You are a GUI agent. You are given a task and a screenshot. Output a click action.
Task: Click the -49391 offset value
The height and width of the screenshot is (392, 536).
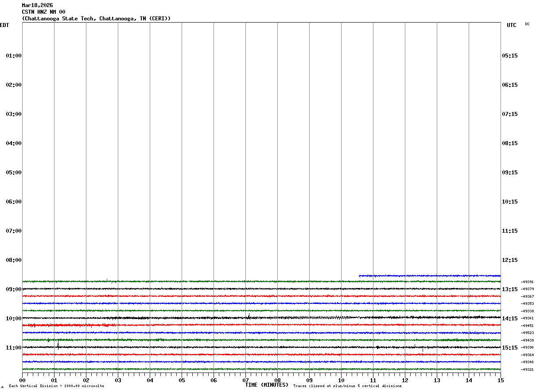(x=527, y=282)
